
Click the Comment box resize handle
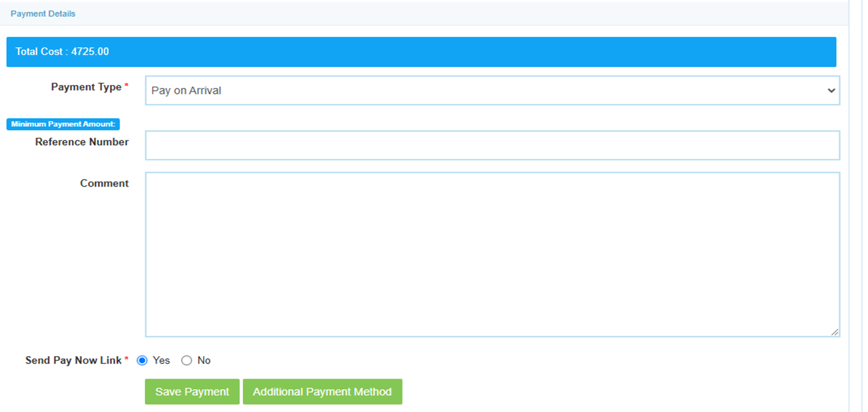[x=835, y=332]
